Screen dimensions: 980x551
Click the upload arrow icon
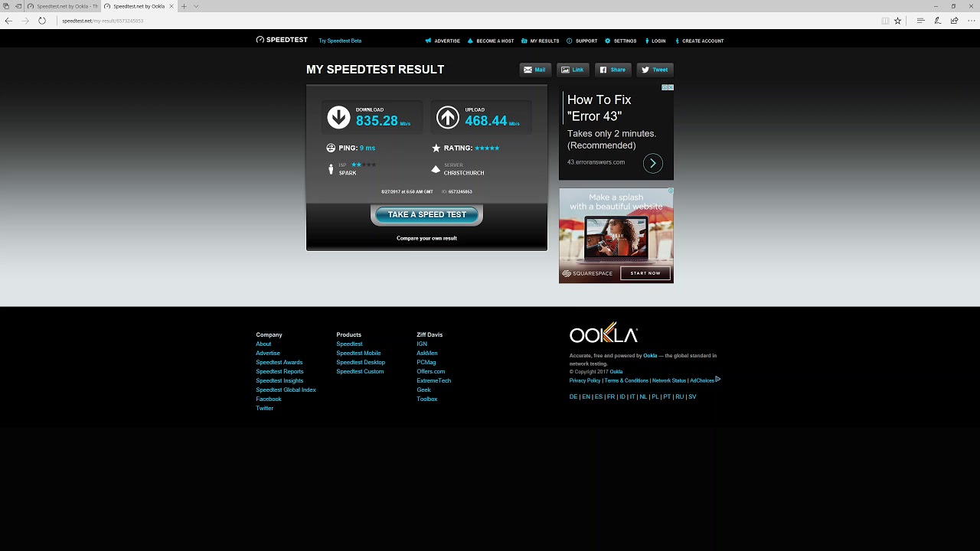point(448,117)
